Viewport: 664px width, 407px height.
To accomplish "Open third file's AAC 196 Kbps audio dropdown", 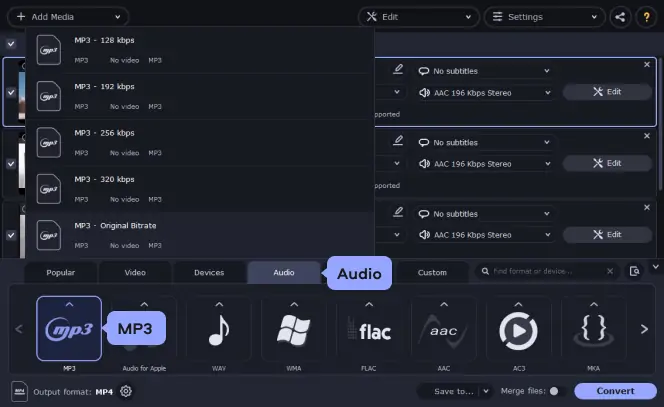I will click(484, 235).
